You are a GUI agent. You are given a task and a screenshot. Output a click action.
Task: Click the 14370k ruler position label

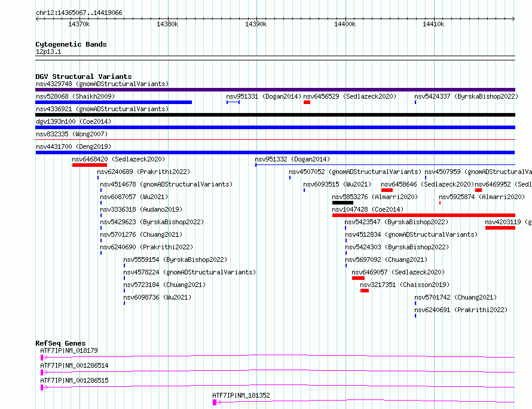click(79, 24)
